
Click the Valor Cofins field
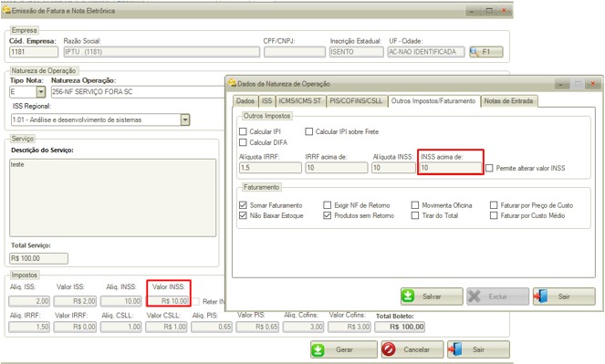[349, 327]
